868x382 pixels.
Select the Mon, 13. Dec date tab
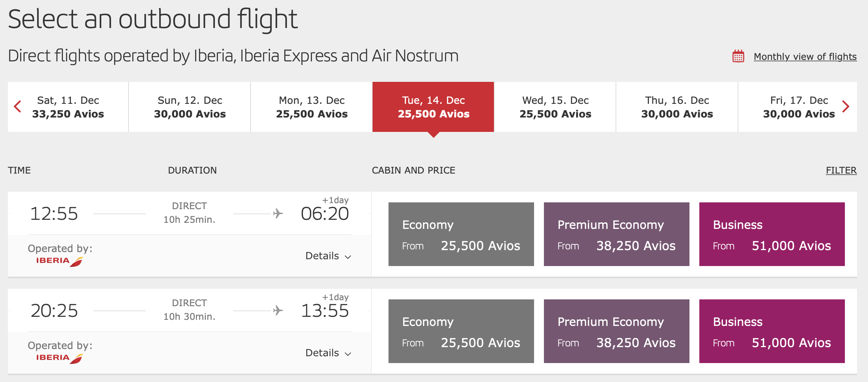311,106
